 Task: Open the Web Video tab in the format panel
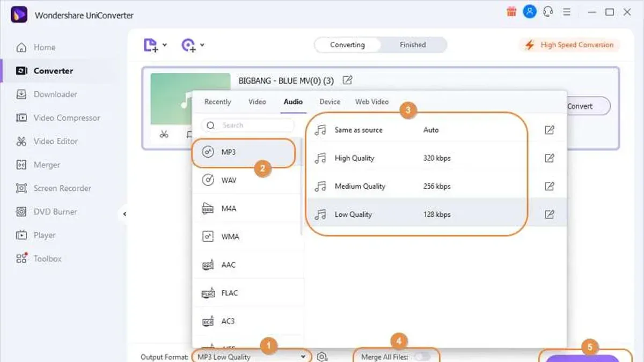coord(371,102)
